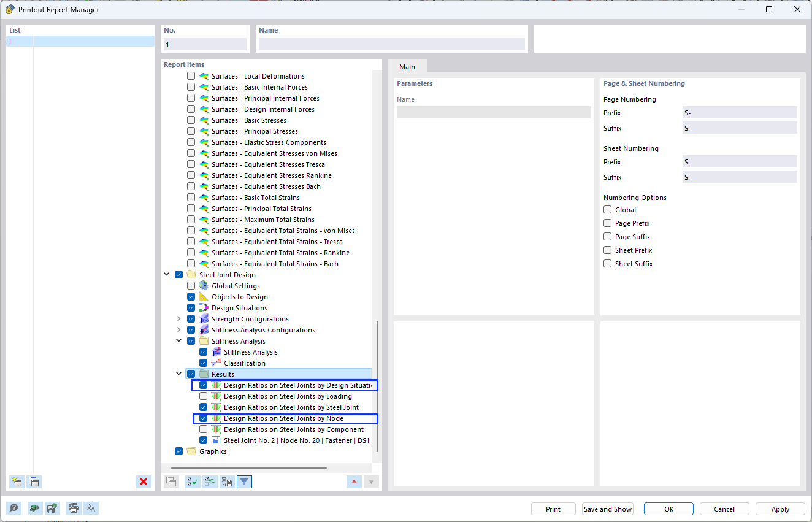The height and width of the screenshot is (522, 812).
Task: Uncheck Design Ratios on Steel Joints by Node
Action: coord(203,418)
